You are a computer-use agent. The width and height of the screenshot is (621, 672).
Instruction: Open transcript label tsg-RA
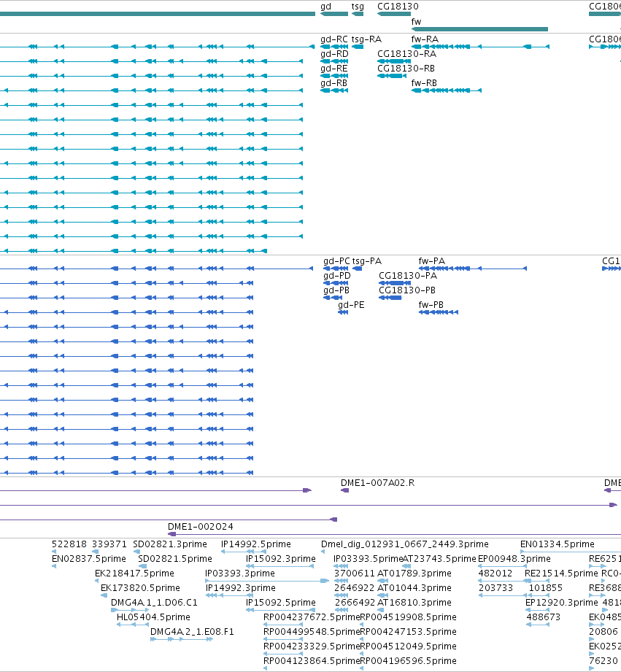366,39
